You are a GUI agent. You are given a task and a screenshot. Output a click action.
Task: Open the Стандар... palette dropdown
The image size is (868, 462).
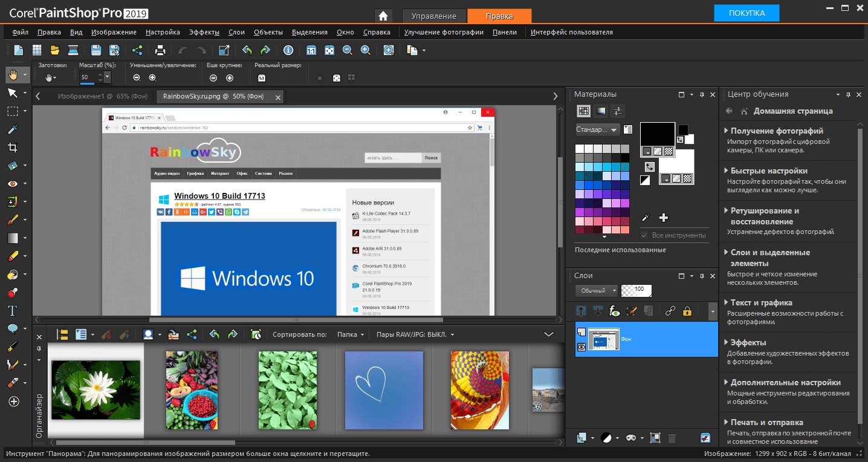click(597, 129)
